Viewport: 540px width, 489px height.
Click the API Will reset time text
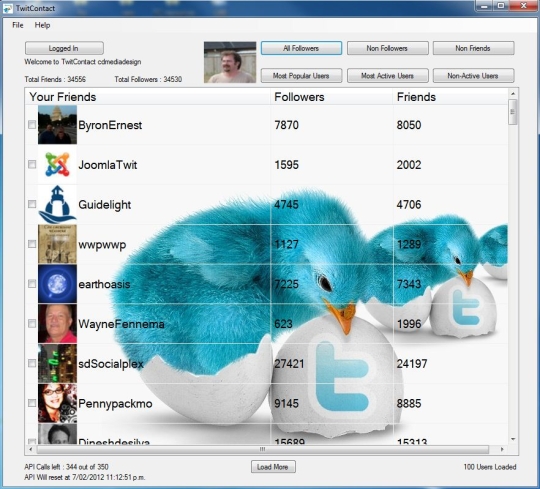click(85, 477)
